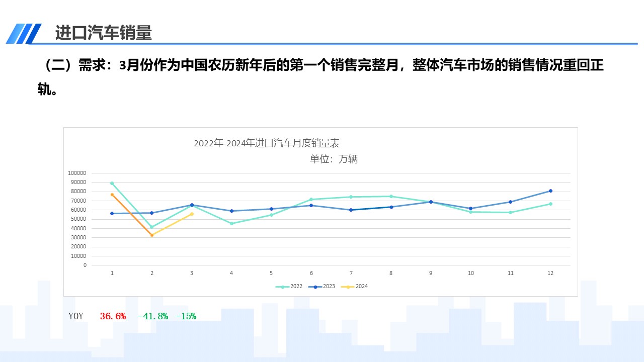This screenshot has height=362, width=644.
Task: Click the month 9 x-axis label
Action: point(431,273)
